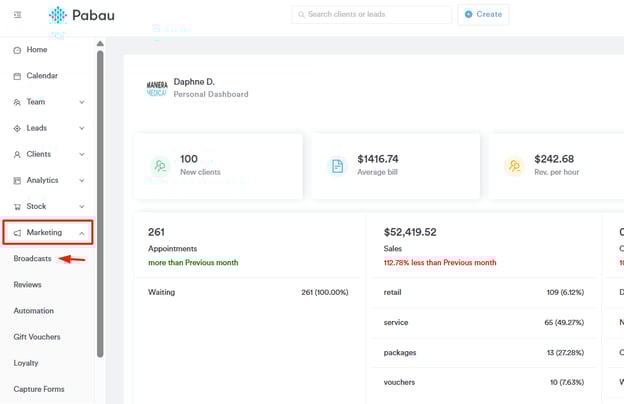Expand the Leads submenu

click(48, 128)
